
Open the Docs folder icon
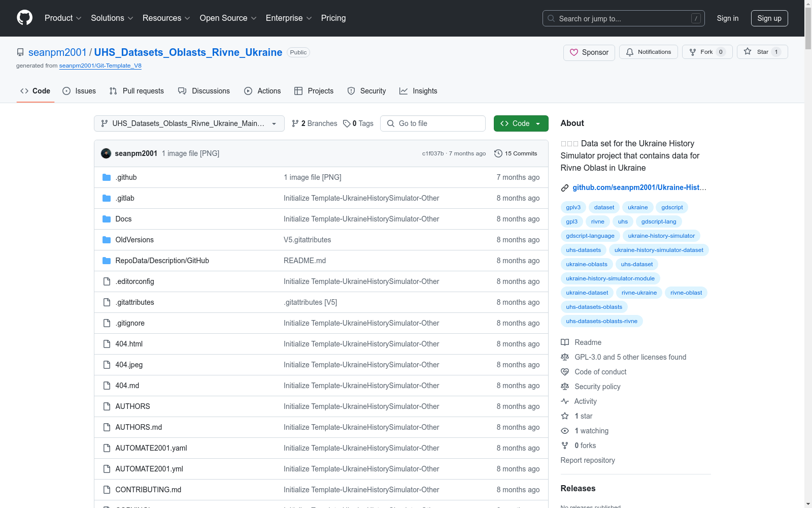(x=107, y=219)
